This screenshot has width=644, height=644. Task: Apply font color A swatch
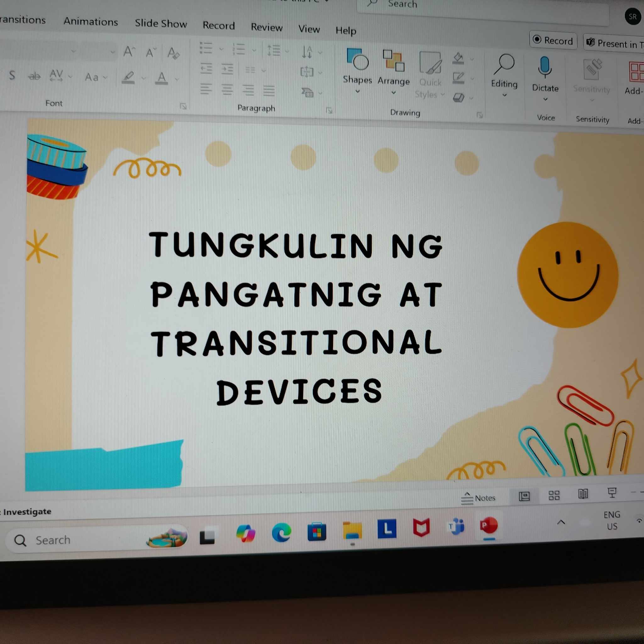coord(162,79)
